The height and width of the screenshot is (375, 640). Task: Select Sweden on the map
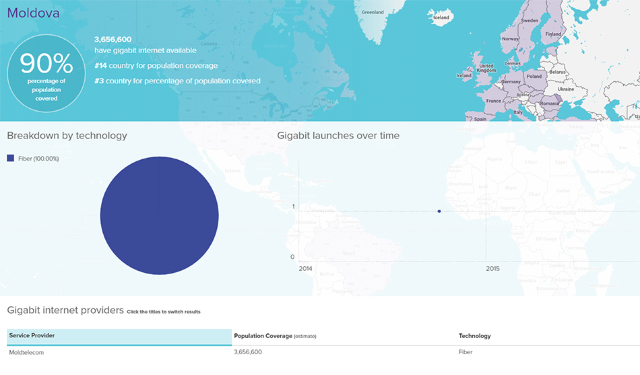(529, 20)
